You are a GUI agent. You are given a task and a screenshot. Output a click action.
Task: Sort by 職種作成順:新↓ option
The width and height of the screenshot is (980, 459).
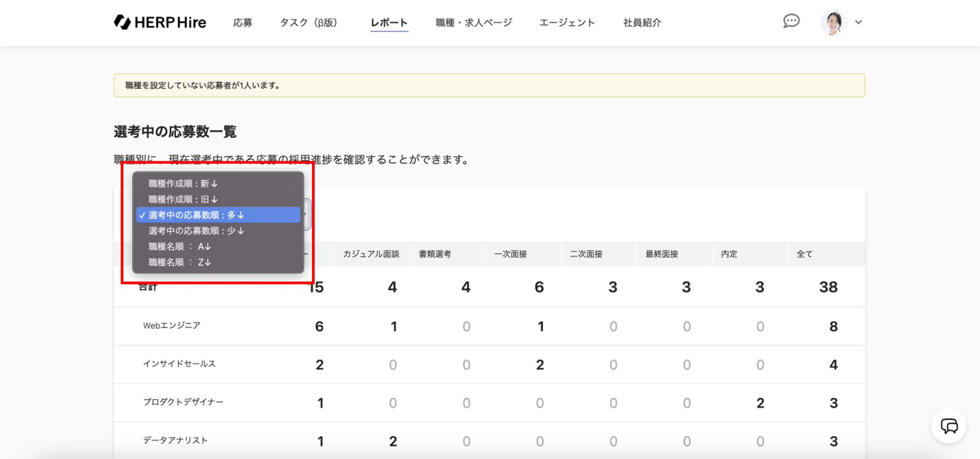[x=183, y=183]
